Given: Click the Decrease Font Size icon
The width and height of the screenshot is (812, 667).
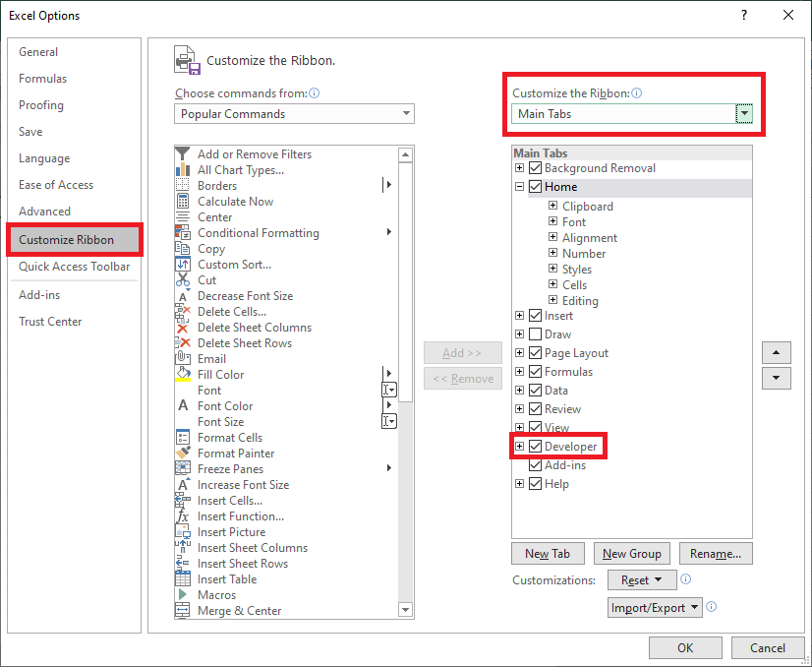Looking at the screenshot, I should point(182,296).
